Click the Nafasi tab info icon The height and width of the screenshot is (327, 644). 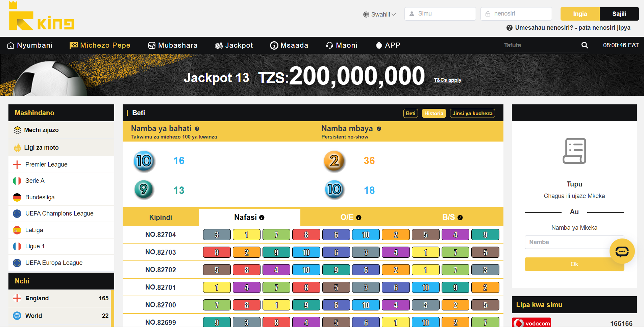(262, 218)
